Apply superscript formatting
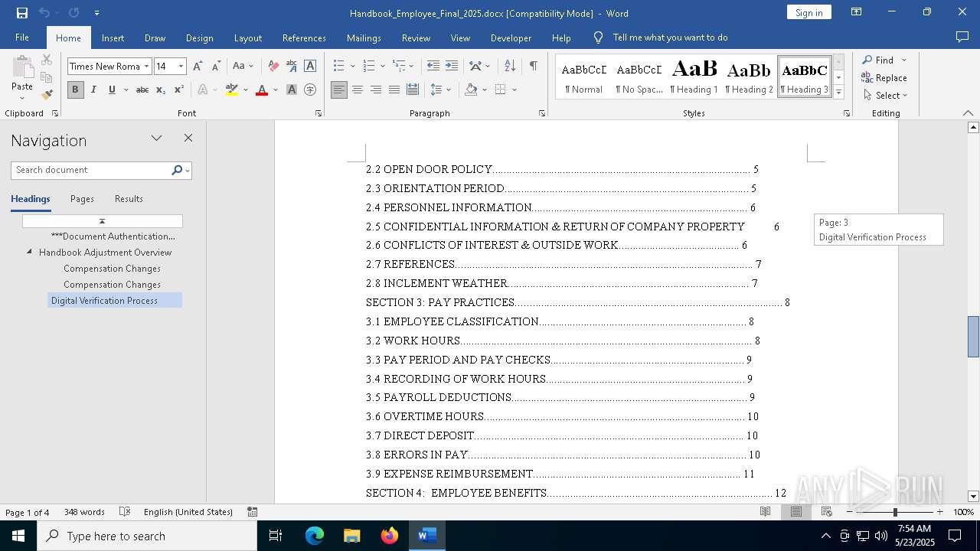 pyautogui.click(x=178, y=90)
